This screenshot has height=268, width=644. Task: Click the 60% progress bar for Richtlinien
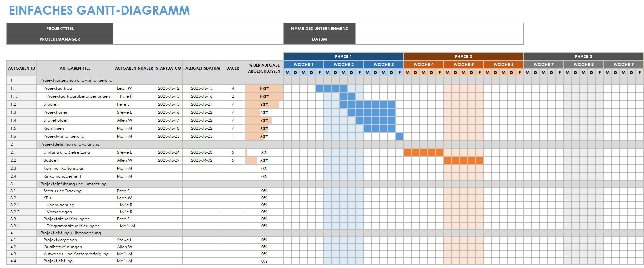pos(257,128)
